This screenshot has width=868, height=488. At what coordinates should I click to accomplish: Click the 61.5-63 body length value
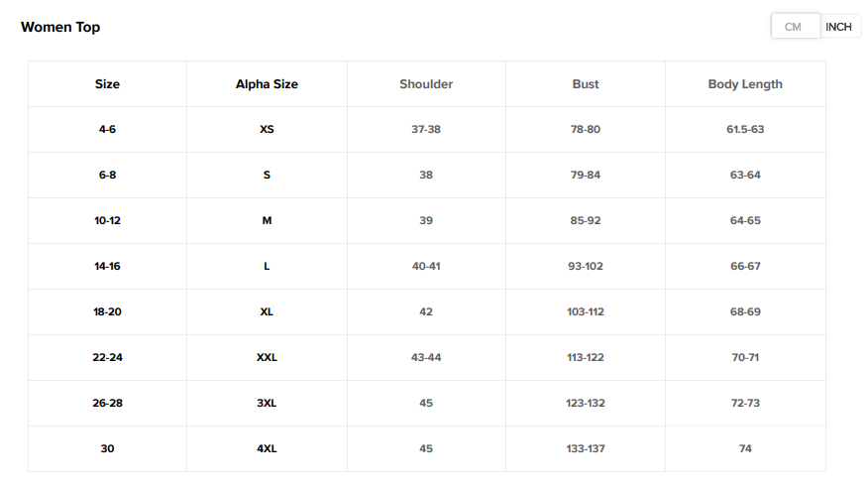click(745, 130)
